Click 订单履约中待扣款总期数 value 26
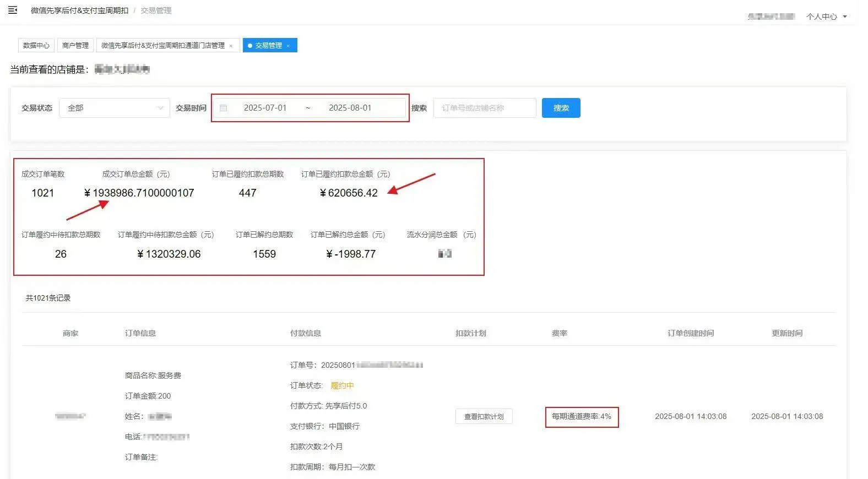 [x=61, y=254]
